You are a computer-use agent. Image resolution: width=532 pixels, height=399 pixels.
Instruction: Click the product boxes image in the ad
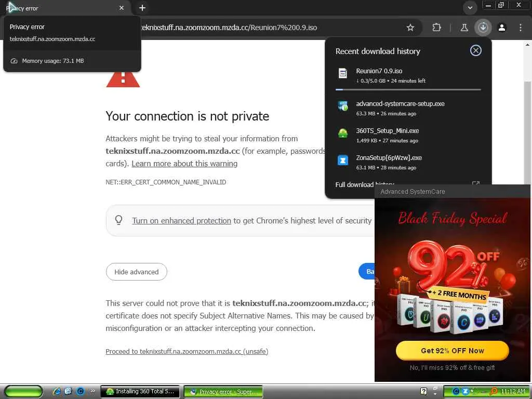(450, 315)
